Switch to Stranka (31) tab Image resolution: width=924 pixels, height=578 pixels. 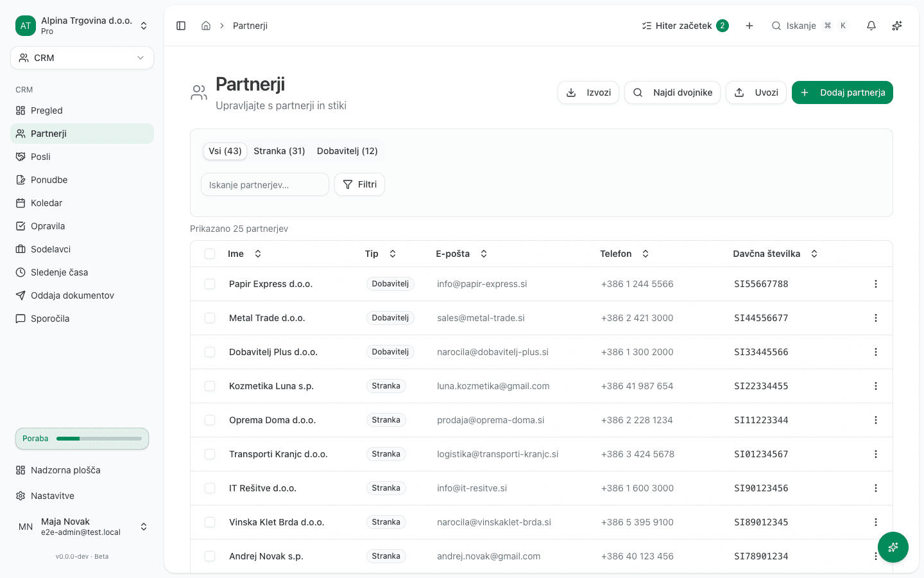(x=279, y=151)
